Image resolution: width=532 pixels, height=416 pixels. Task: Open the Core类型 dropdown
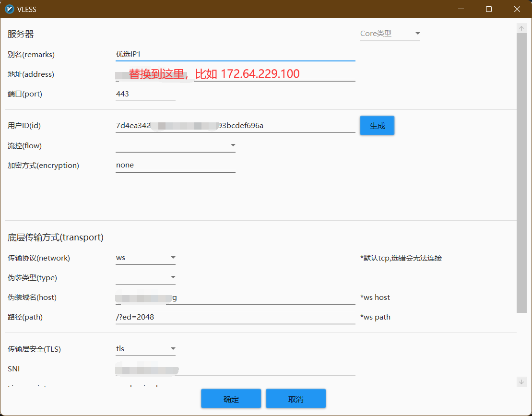pyautogui.click(x=390, y=34)
